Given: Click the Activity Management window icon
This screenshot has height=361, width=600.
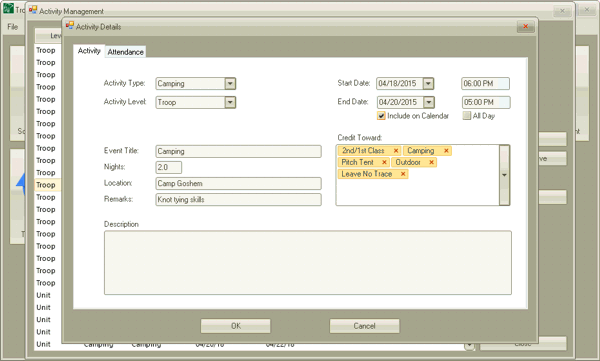Looking at the screenshot, I should tap(33, 10).
